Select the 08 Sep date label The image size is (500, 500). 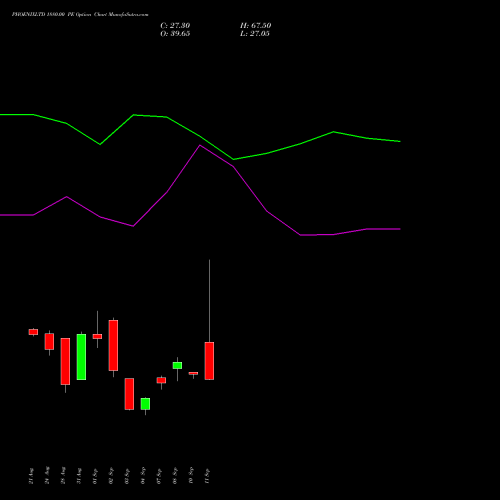click(x=175, y=476)
